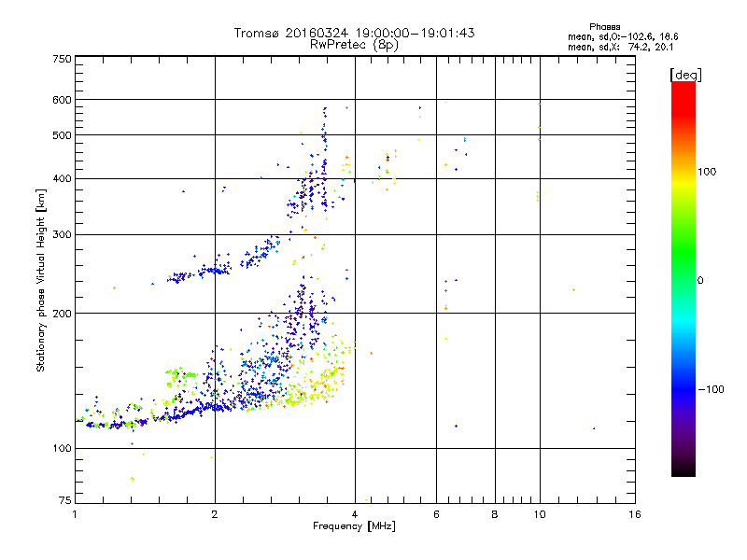Click the x-axis tick label '4'
Image resolution: width=747 pixels, height=560 pixels.
click(x=355, y=514)
